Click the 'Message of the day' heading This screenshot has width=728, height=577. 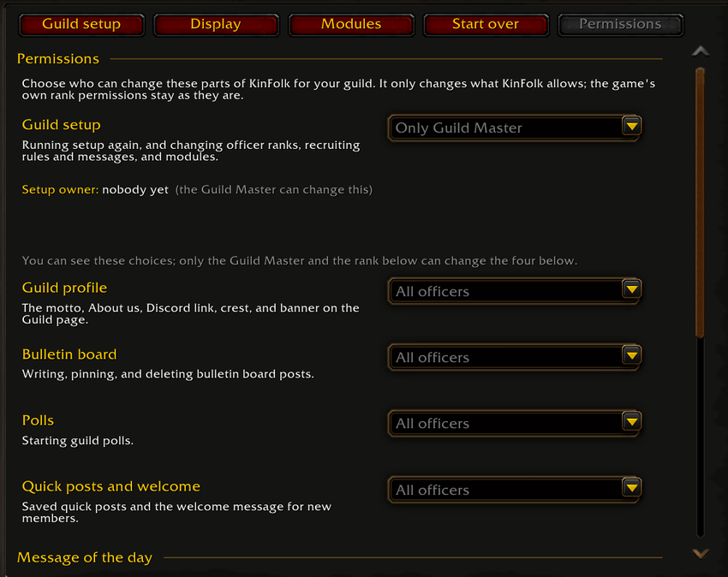point(85,557)
